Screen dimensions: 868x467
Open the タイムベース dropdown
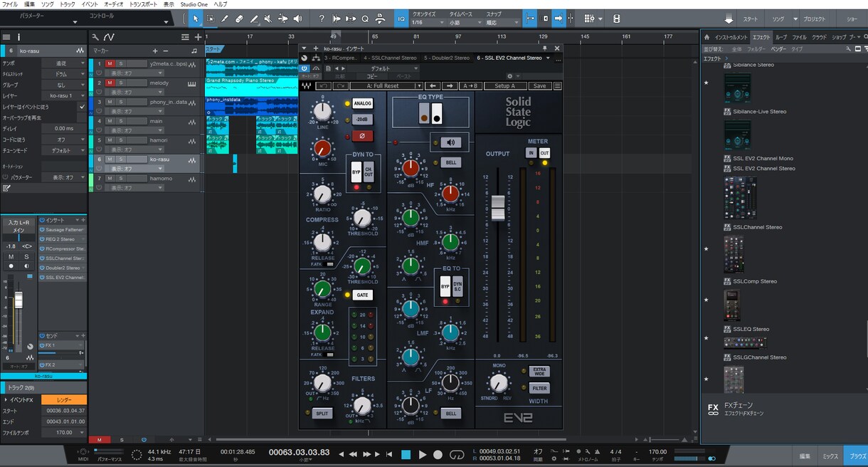pos(465,23)
